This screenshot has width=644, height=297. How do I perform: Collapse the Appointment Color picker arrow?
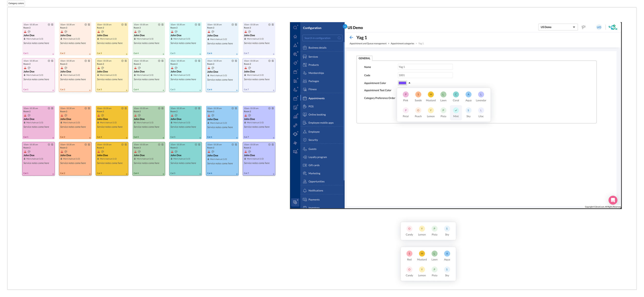pyautogui.click(x=409, y=83)
